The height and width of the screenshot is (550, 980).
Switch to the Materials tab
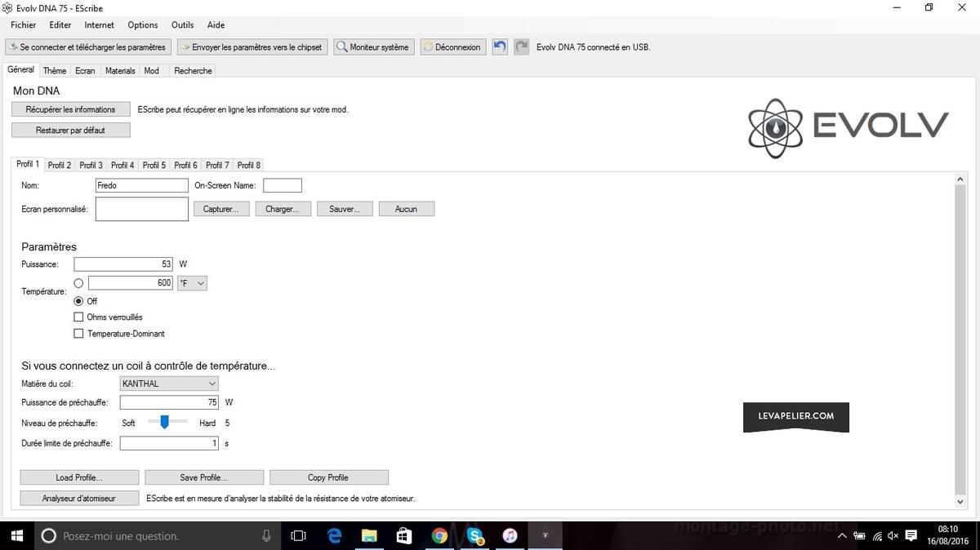click(x=120, y=71)
